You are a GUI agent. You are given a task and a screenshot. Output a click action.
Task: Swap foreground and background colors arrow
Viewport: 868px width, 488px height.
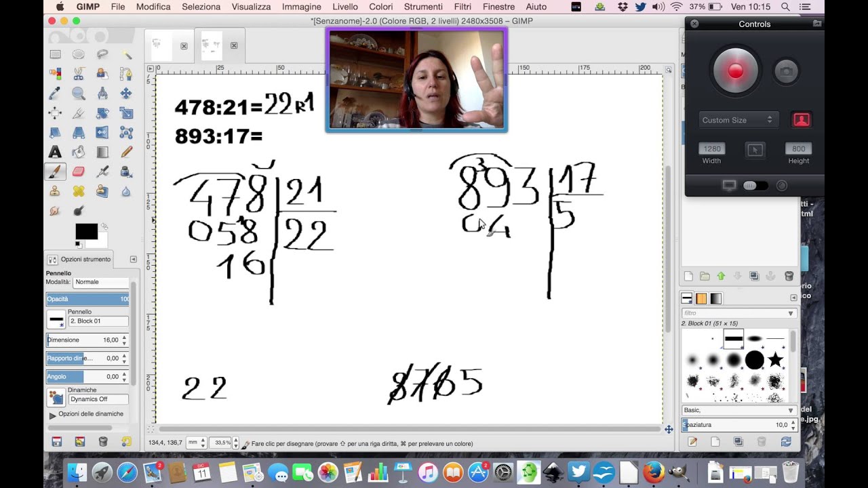[104, 227]
